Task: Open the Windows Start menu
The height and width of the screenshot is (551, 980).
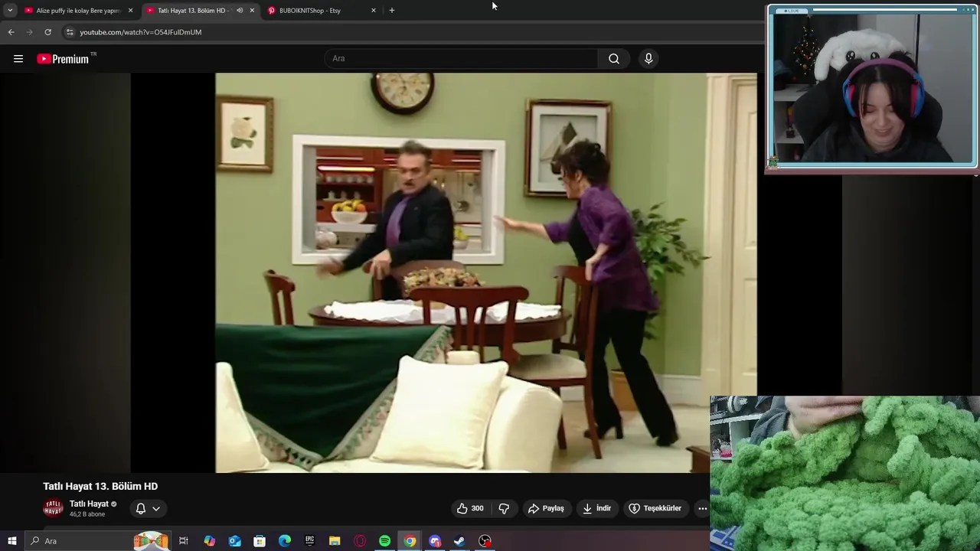Action: (11, 541)
